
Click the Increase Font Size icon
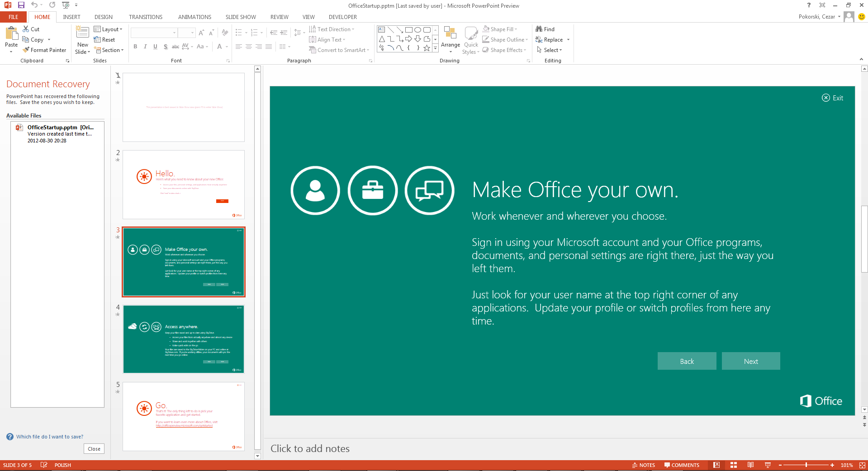(x=201, y=33)
